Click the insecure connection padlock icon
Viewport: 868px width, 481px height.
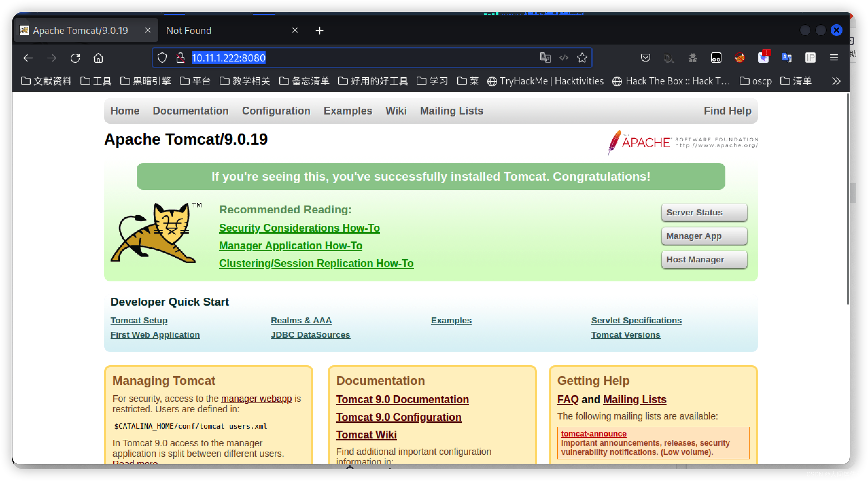(x=180, y=58)
